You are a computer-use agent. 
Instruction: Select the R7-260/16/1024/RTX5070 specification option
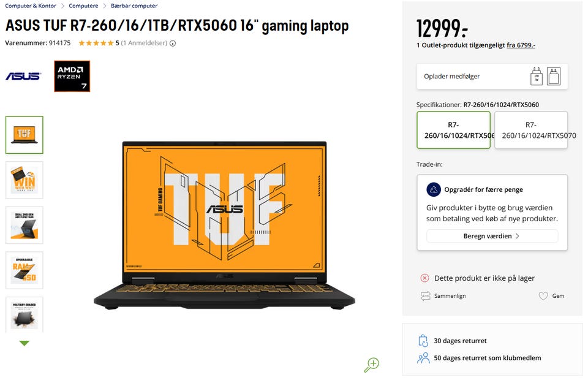coord(530,130)
